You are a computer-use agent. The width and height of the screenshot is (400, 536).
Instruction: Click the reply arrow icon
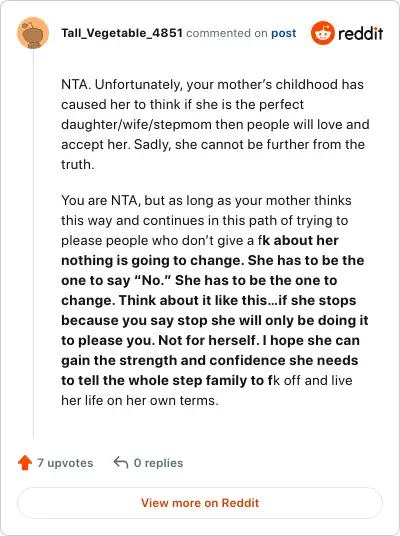tap(121, 462)
